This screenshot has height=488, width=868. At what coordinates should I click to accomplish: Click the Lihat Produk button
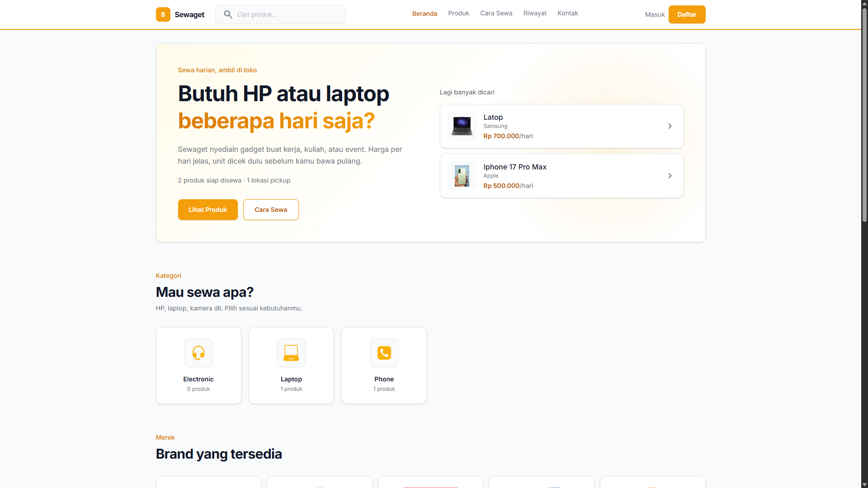pos(208,210)
